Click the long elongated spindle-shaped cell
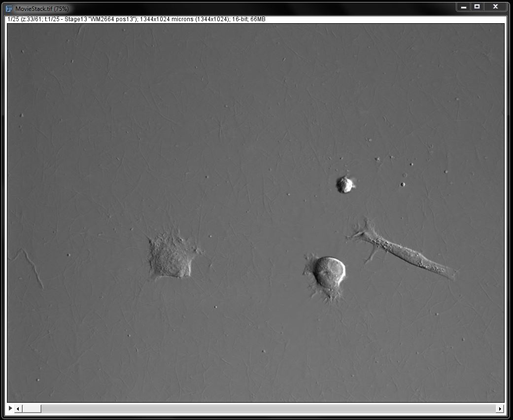513x420 pixels. (403, 250)
